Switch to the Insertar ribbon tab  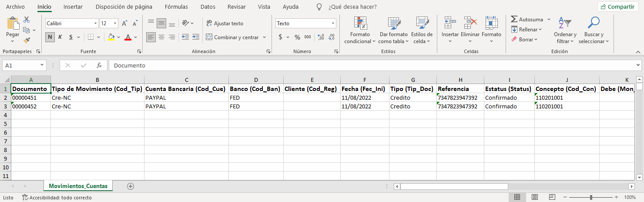click(73, 7)
